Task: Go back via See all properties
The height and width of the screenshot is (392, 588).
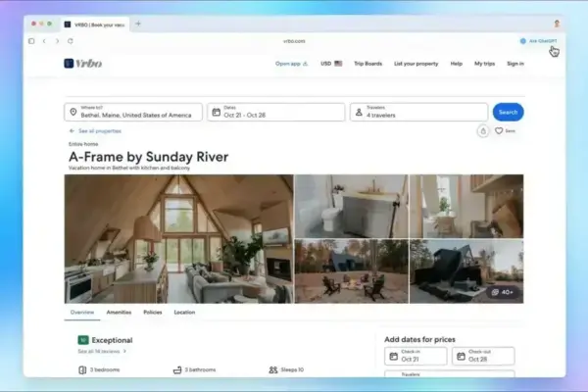Action: pyautogui.click(x=95, y=131)
